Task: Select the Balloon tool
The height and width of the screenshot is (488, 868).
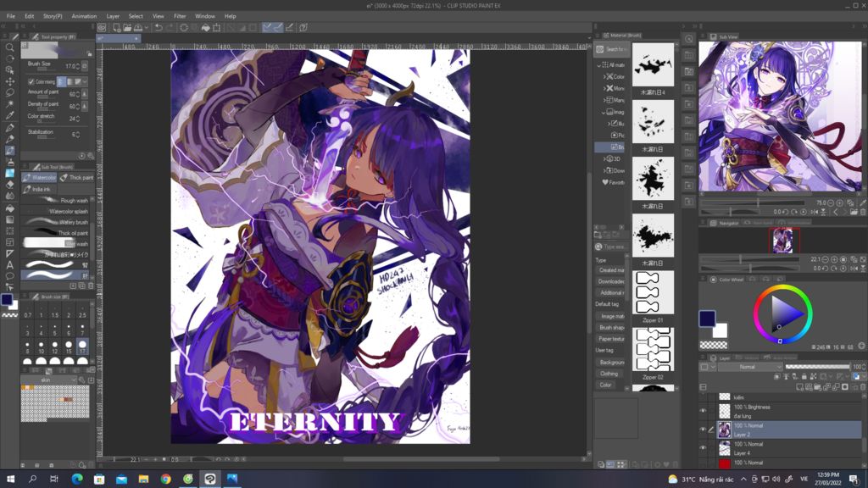Action: [x=9, y=275]
